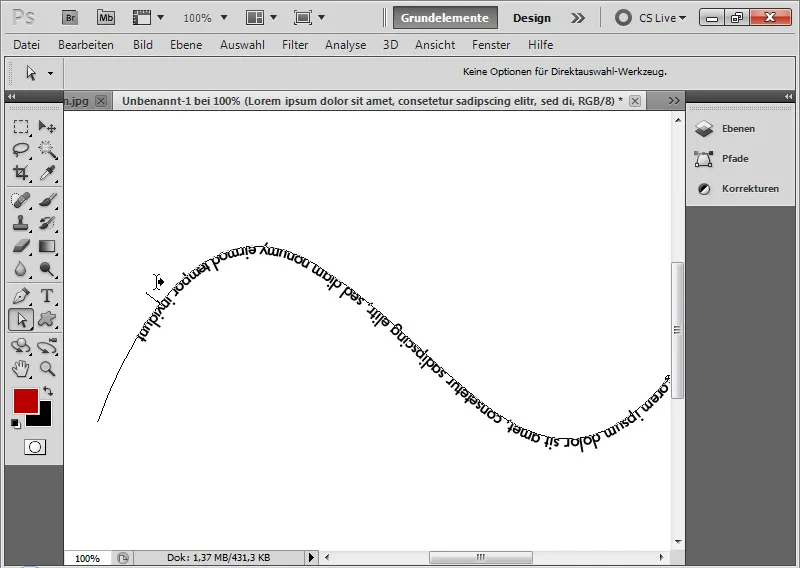Image resolution: width=800 pixels, height=568 pixels.
Task: Select the Rectangular Marquee tool
Action: coord(21,127)
